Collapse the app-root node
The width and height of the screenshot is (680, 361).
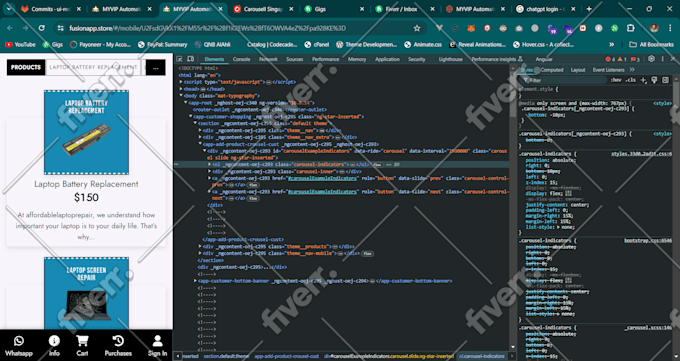[x=186, y=103]
